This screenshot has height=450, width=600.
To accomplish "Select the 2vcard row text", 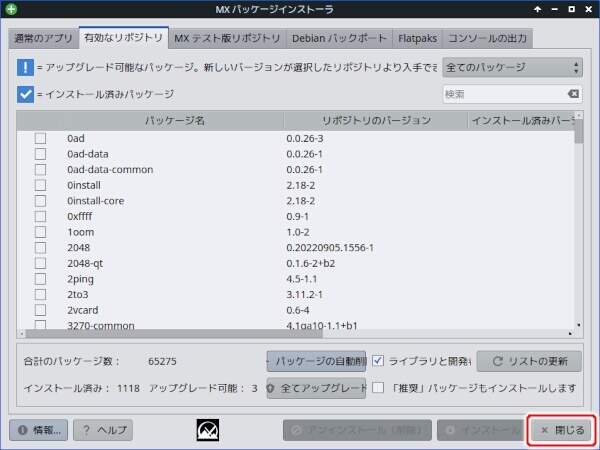I will point(83,310).
